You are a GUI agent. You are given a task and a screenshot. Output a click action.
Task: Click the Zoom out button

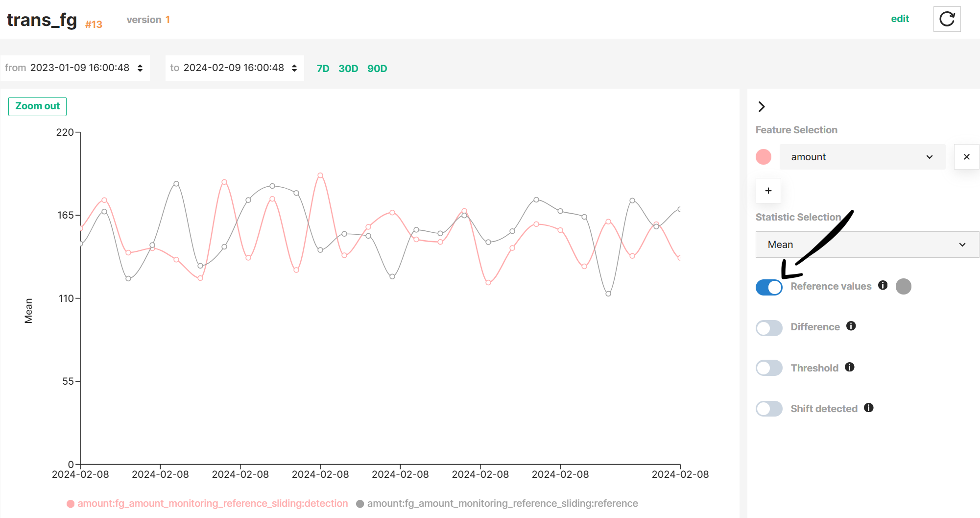[37, 106]
